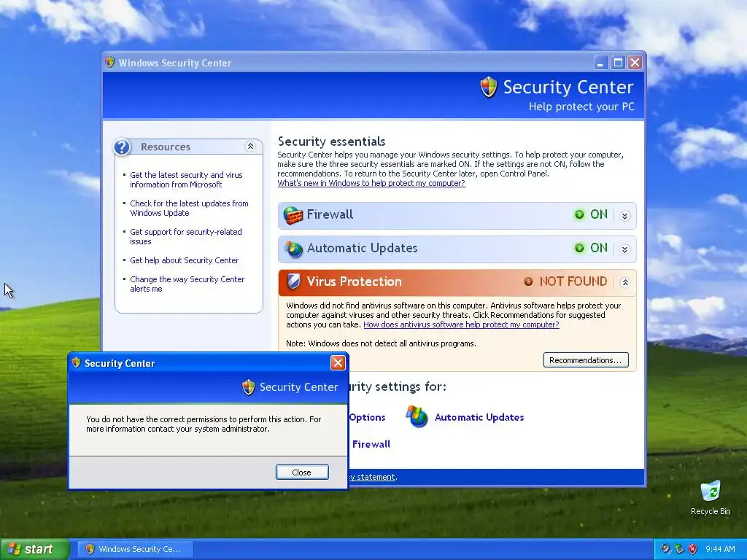Image resolution: width=747 pixels, height=560 pixels.
Task: Click the Windows logo icon beside Automatic Updates
Action: (417, 416)
